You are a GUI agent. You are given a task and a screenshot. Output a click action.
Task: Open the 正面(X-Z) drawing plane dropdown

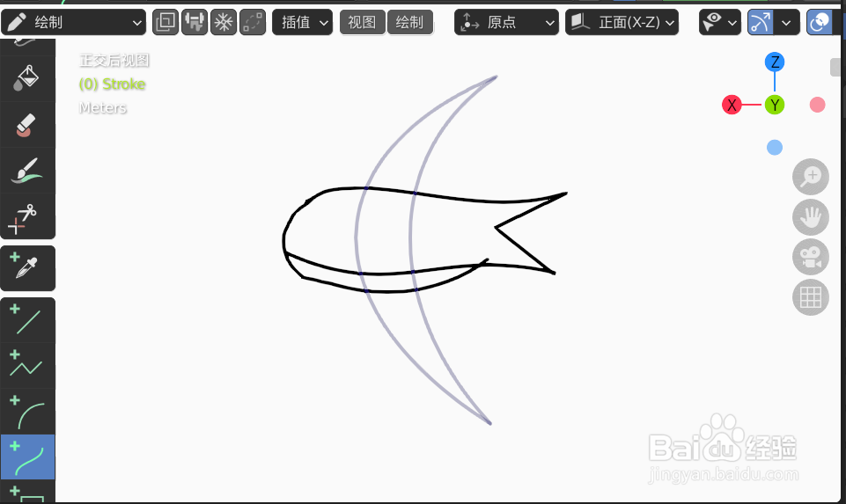(622, 22)
